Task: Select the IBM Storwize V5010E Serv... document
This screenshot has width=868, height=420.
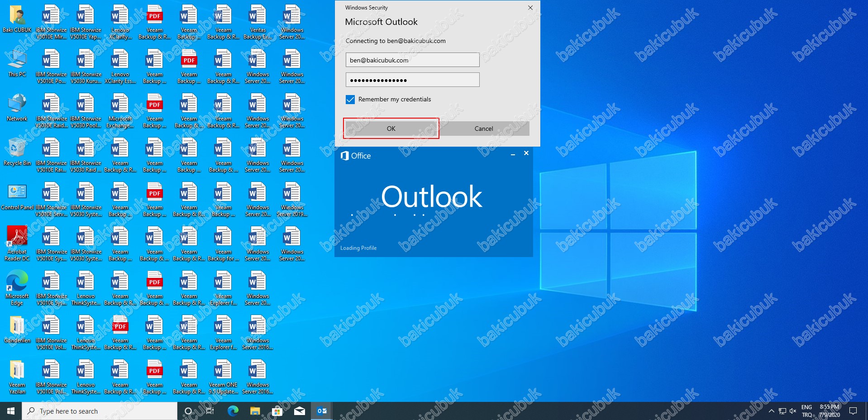Action: 51,200
